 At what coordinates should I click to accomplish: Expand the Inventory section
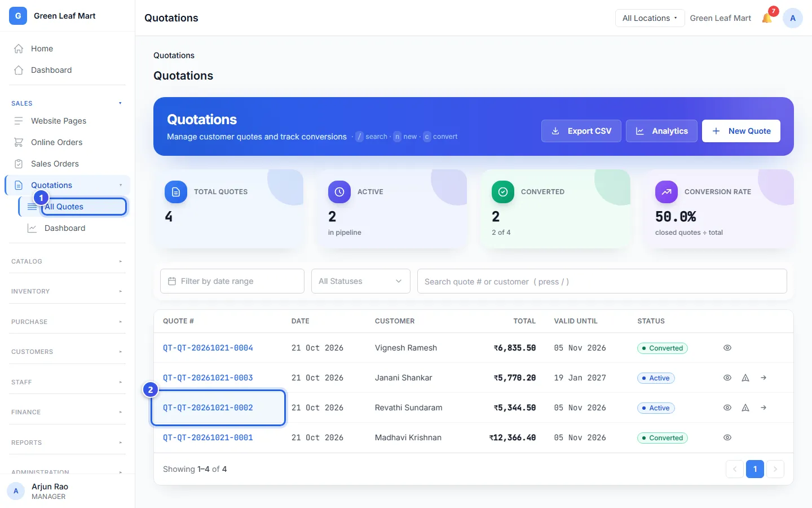67,291
